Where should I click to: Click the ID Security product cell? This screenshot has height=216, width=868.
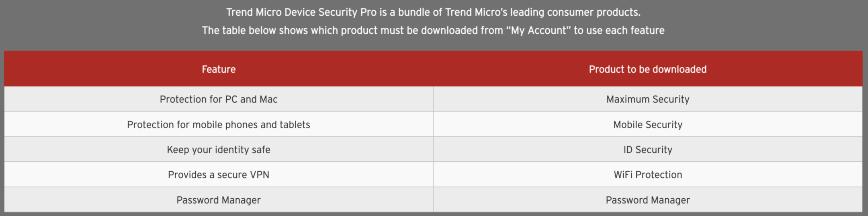(647, 150)
